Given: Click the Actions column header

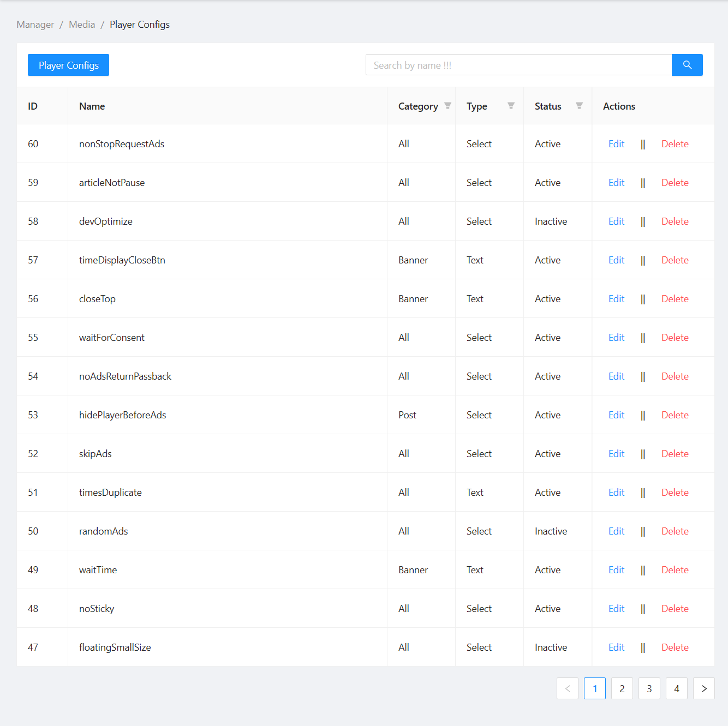Looking at the screenshot, I should pyautogui.click(x=653, y=106).
